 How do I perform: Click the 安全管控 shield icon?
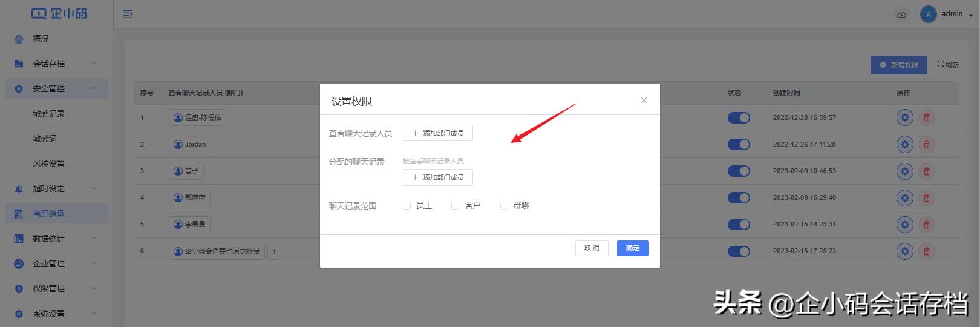pos(19,88)
